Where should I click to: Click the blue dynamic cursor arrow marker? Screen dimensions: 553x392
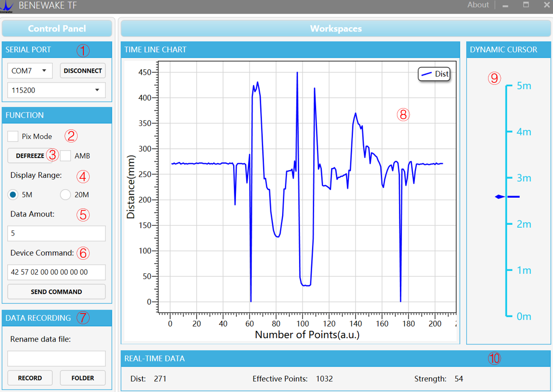[x=500, y=197]
